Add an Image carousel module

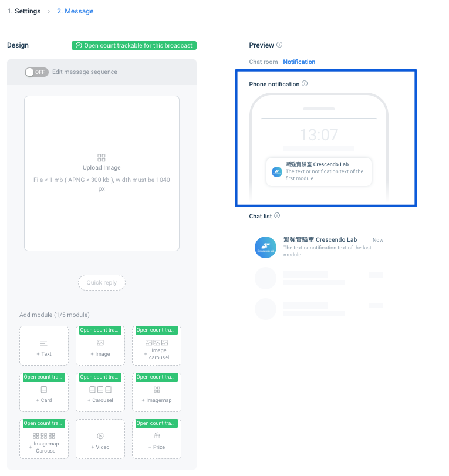coord(157,347)
